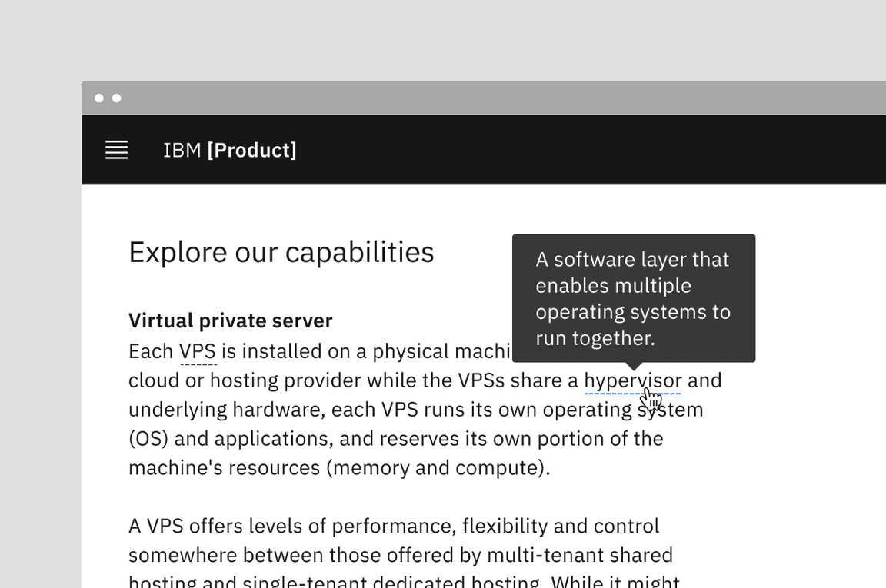The height and width of the screenshot is (588, 886).
Task: Select the heading Explore our capabilities
Action: (x=281, y=251)
